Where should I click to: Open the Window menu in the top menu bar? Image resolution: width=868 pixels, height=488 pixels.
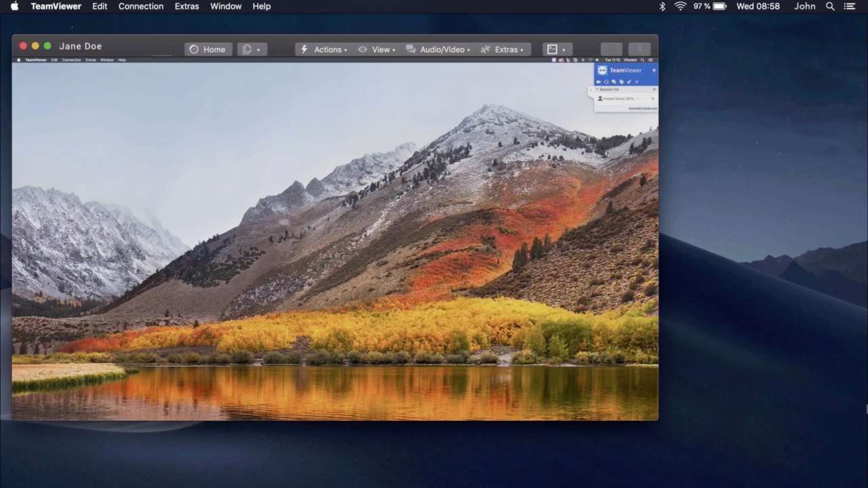point(226,6)
